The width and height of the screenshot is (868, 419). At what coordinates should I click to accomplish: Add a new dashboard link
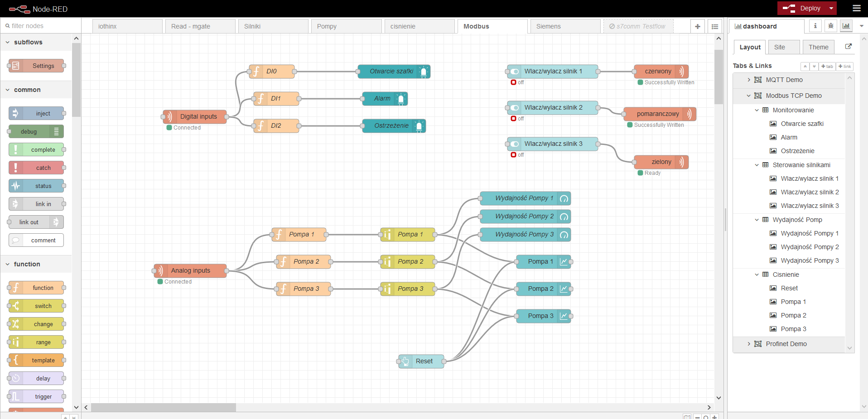pos(845,66)
